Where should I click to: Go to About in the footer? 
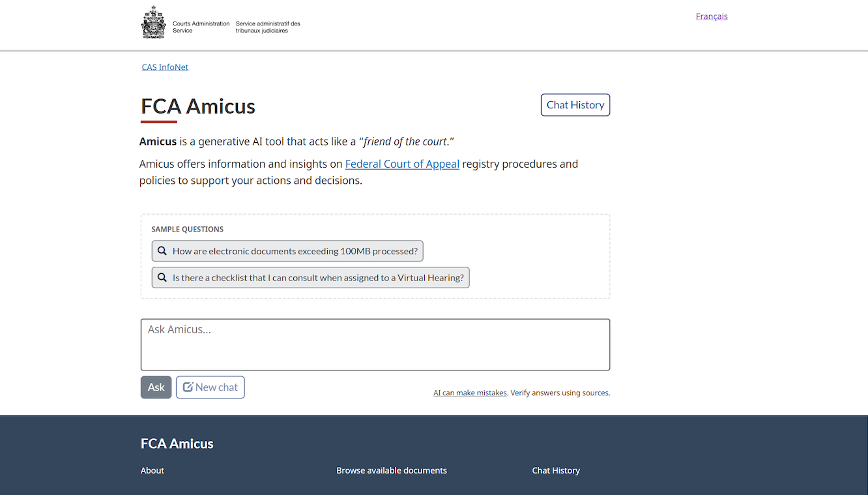152,471
